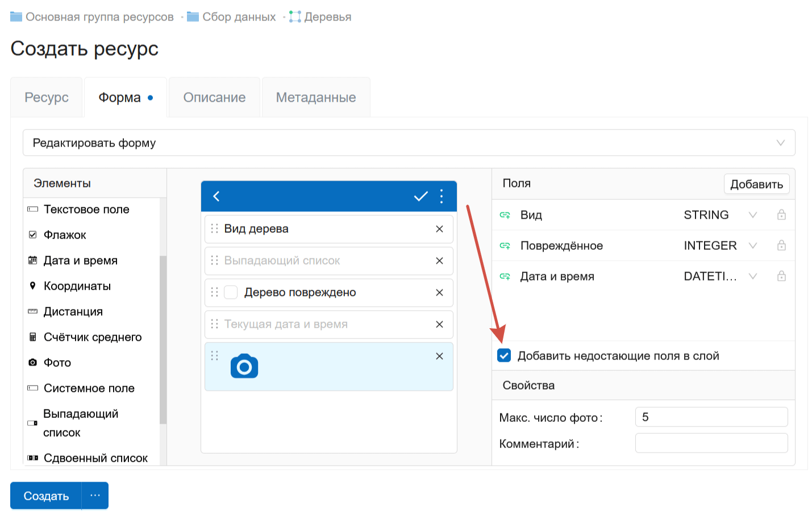Click the checkmark icon in the form preview header

coord(420,196)
